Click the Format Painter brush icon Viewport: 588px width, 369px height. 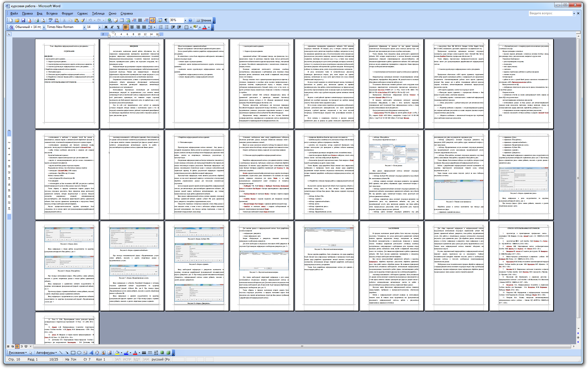click(83, 20)
